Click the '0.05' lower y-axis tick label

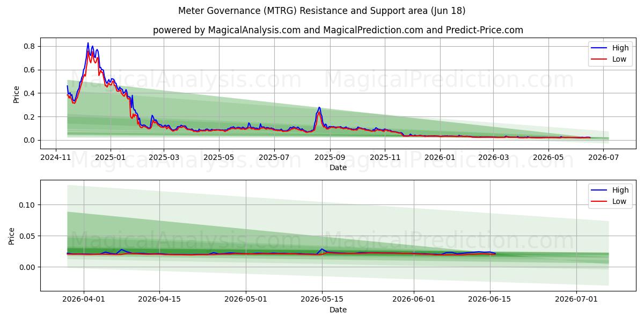tap(27, 236)
